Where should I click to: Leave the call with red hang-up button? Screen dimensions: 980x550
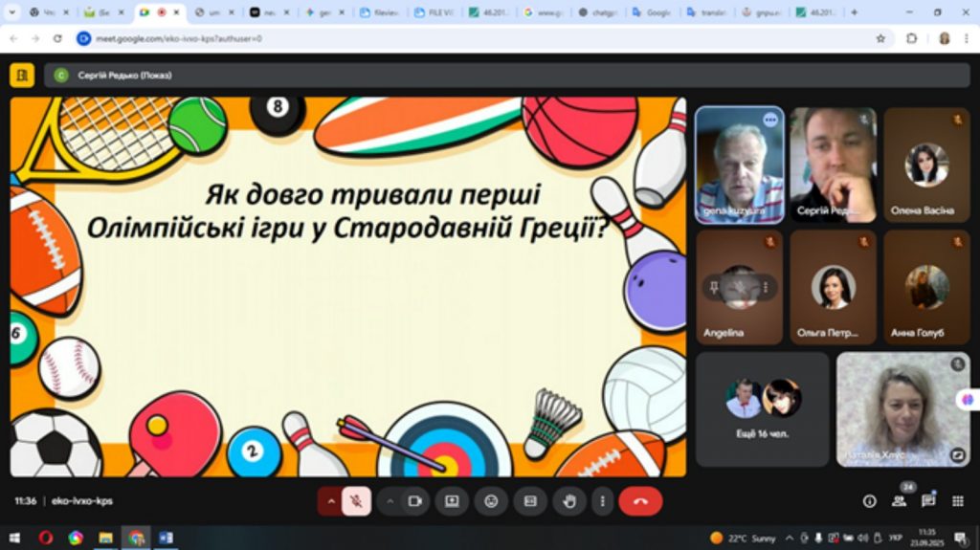pyautogui.click(x=640, y=501)
